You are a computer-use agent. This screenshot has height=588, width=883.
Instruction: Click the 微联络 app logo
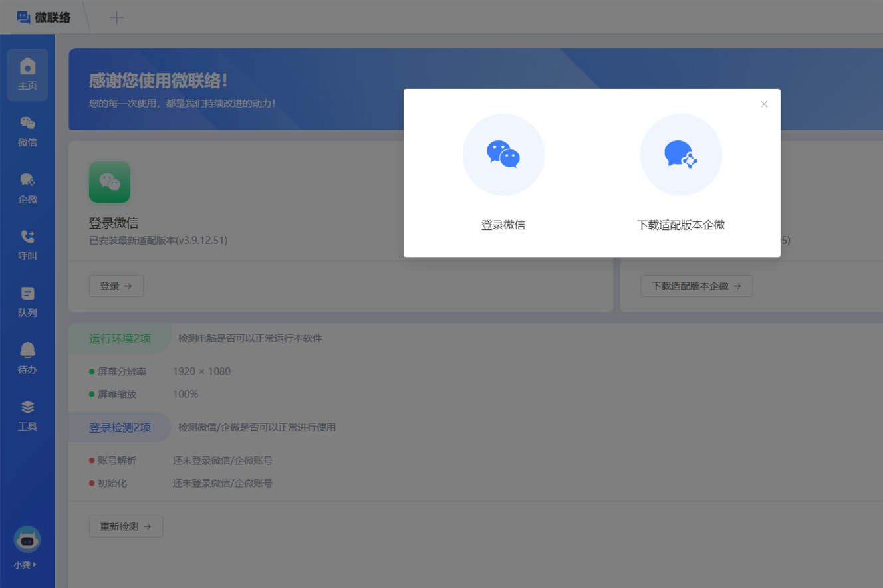point(43,17)
